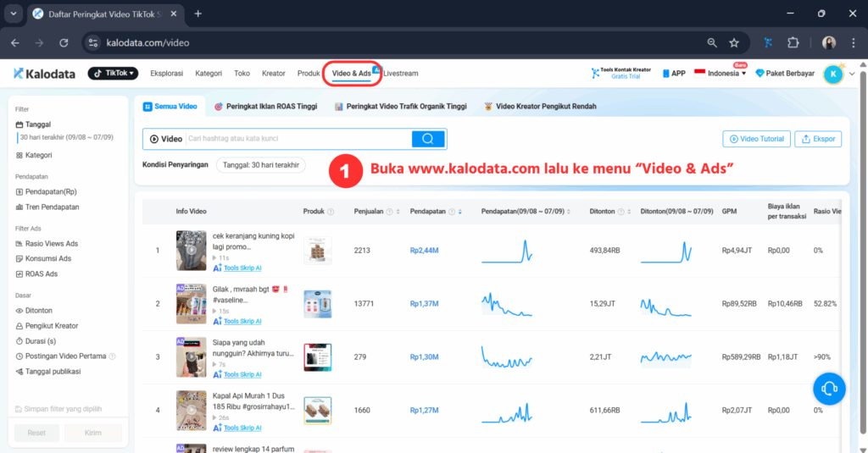Open the Produk menu
868x453 pixels.
tap(309, 74)
